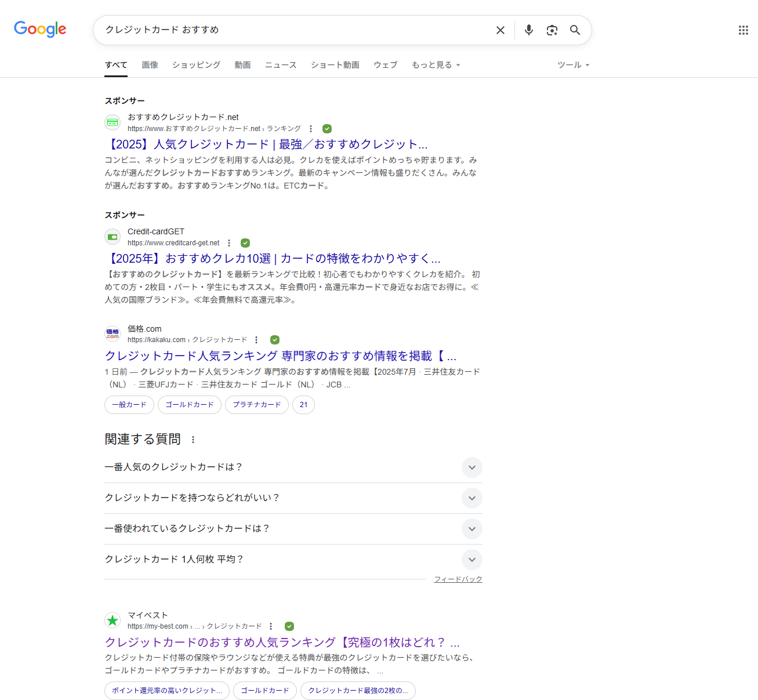Switch to the ショッピング tab
Image resolution: width=758 pixels, height=700 pixels.
196,65
